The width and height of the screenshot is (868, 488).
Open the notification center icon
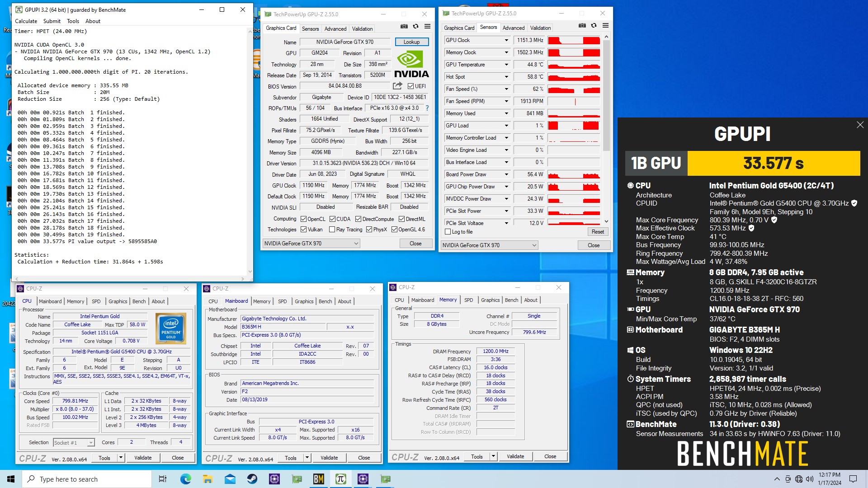[853, 479]
